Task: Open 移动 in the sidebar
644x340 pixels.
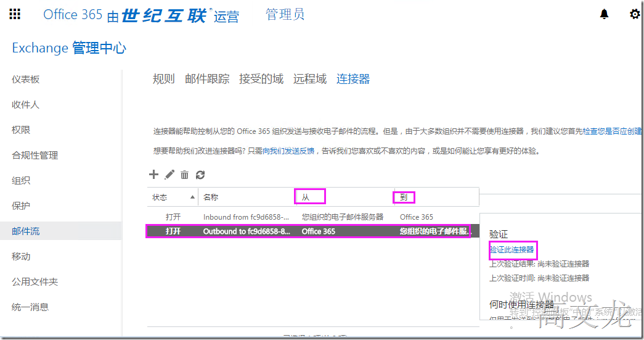Action: (x=21, y=257)
